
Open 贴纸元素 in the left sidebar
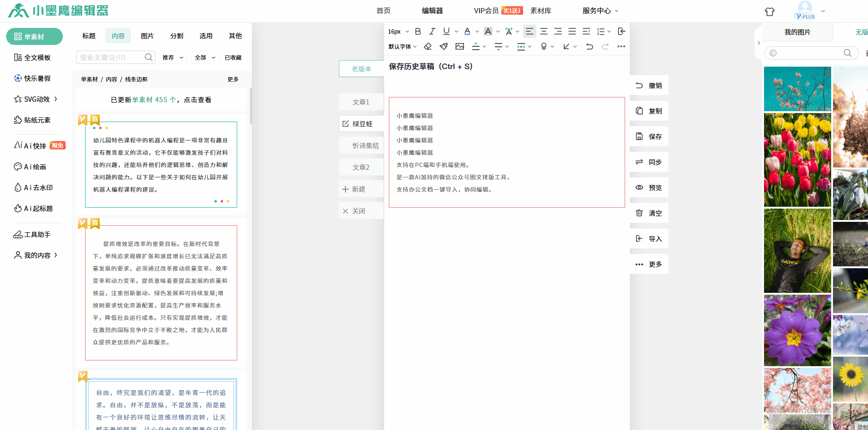coord(33,120)
